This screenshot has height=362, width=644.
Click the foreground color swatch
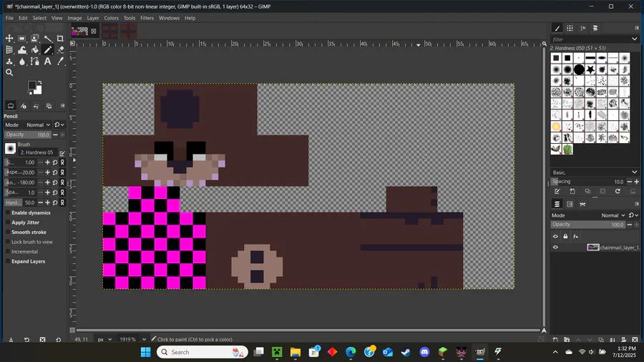(x=31, y=85)
